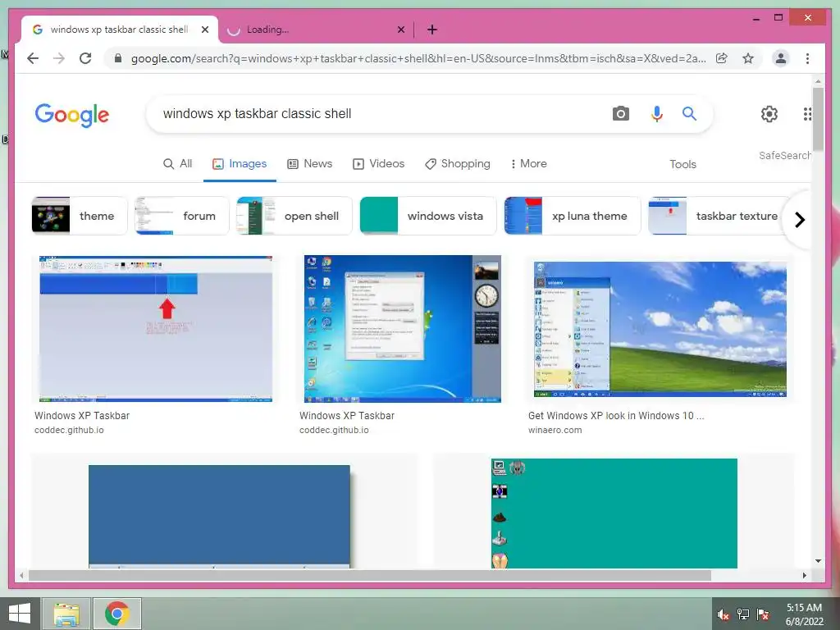Filter results by the 'theme' chip
840x630 pixels.
click(80, 216)
